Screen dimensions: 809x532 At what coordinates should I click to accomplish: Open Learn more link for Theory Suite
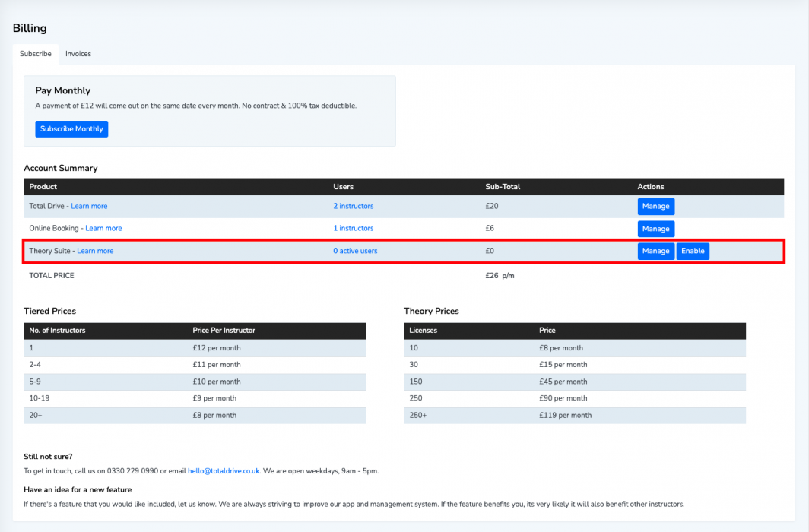pos(95,251)
